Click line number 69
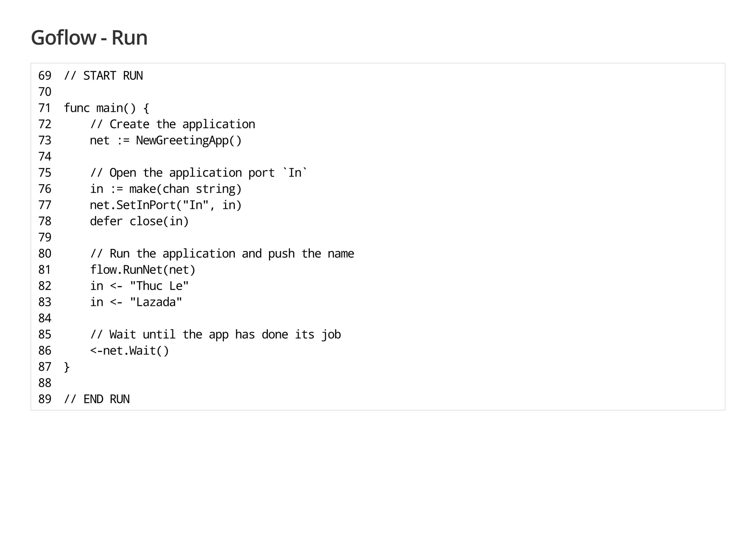The width and height of the screenshot is (756, 534). click(x=45, y=76)
